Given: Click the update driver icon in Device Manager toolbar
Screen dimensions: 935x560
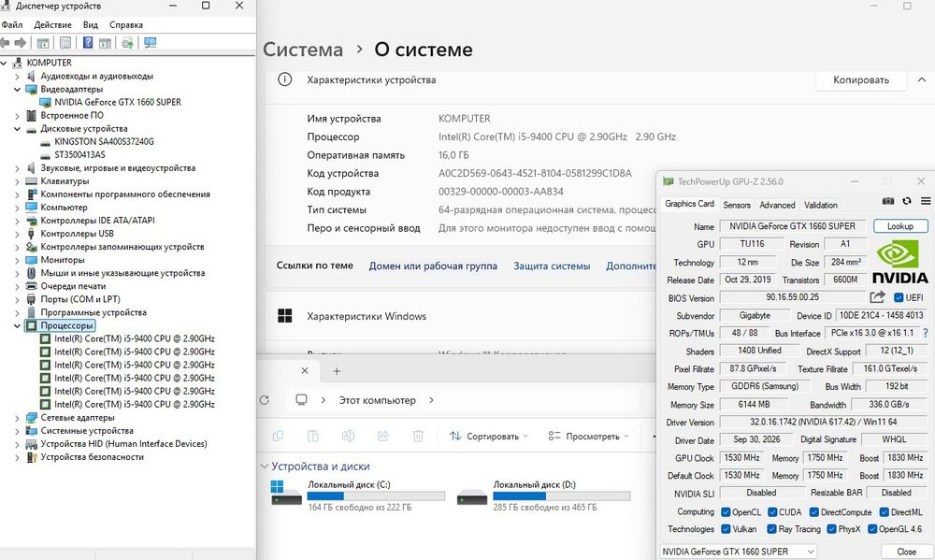Looking at the screenshot, I should (x=127, y=43).
